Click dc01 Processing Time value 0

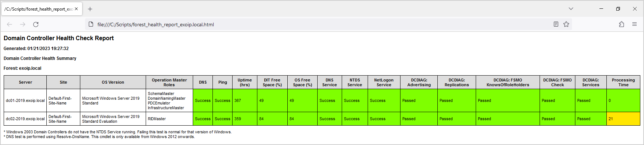coord(623,100)
